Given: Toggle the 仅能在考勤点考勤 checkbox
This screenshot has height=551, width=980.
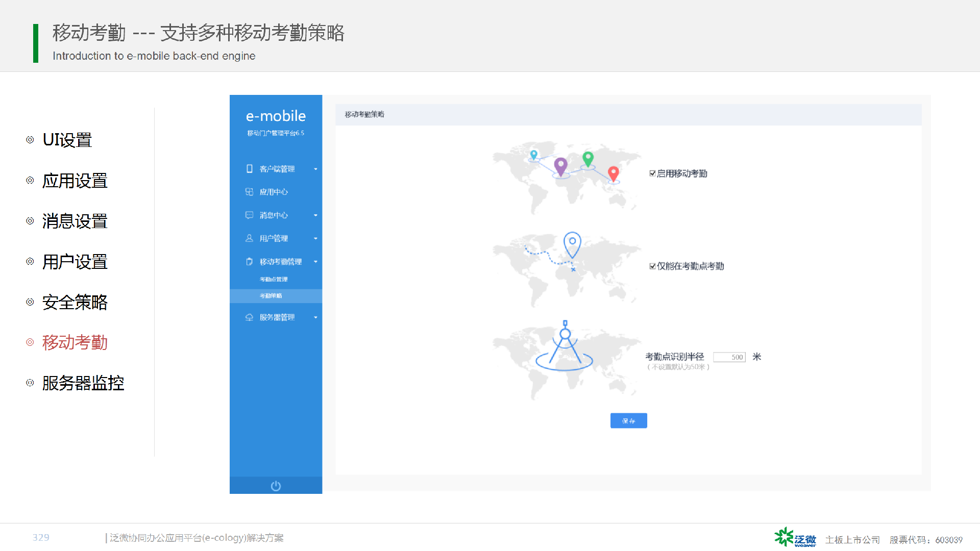Looking at the screenshot, I should [652, 266].
